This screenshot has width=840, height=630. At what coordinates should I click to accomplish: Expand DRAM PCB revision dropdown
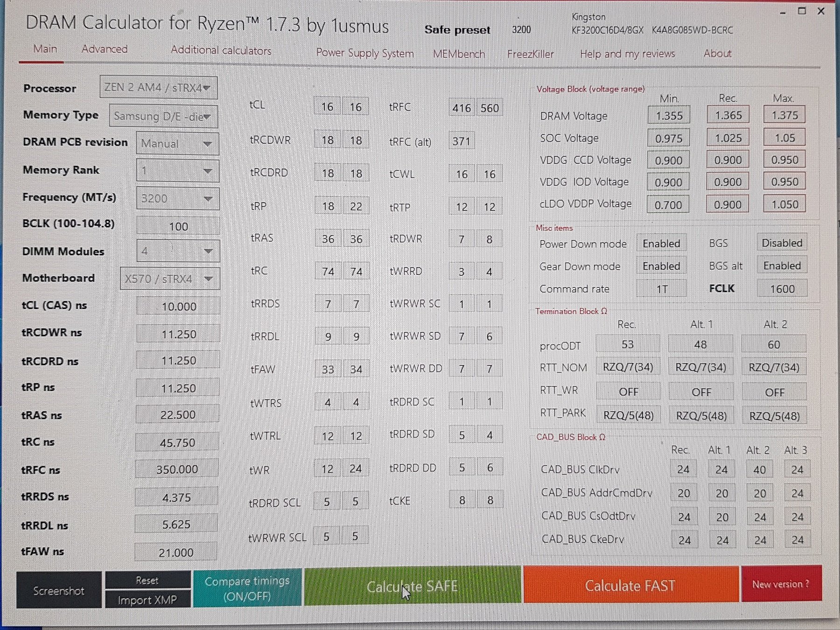(x=177, y=144)
